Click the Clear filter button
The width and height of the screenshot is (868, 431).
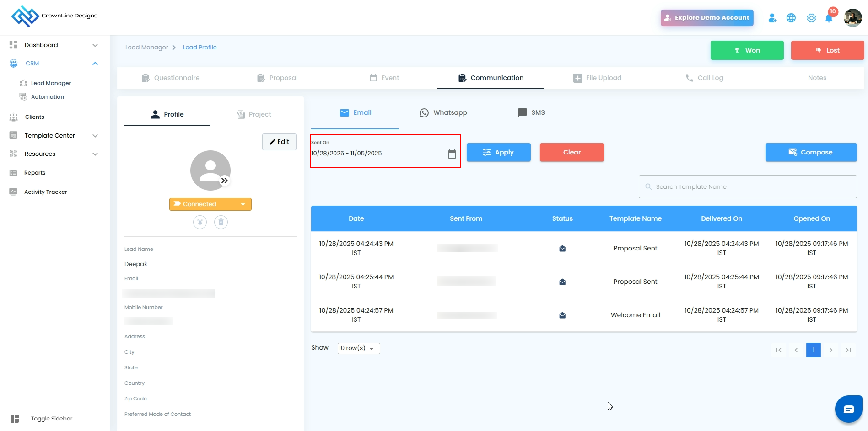click(x=572, y=152)
